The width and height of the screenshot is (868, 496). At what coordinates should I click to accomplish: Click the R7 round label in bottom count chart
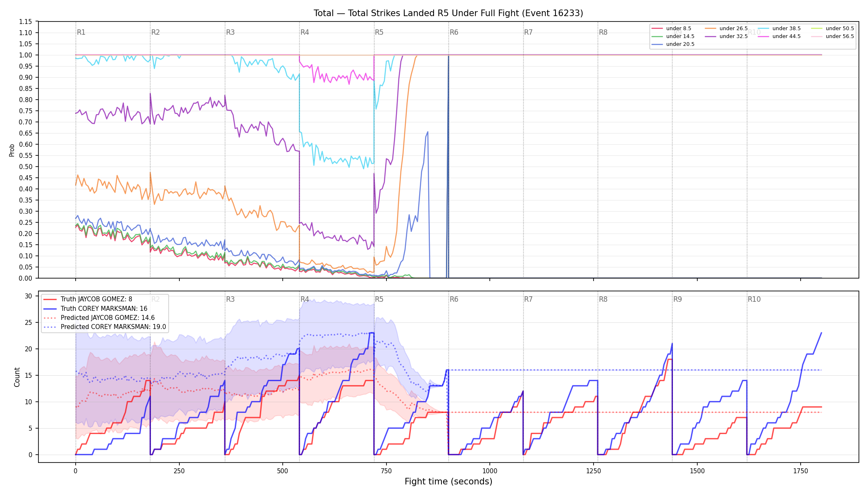528,299
